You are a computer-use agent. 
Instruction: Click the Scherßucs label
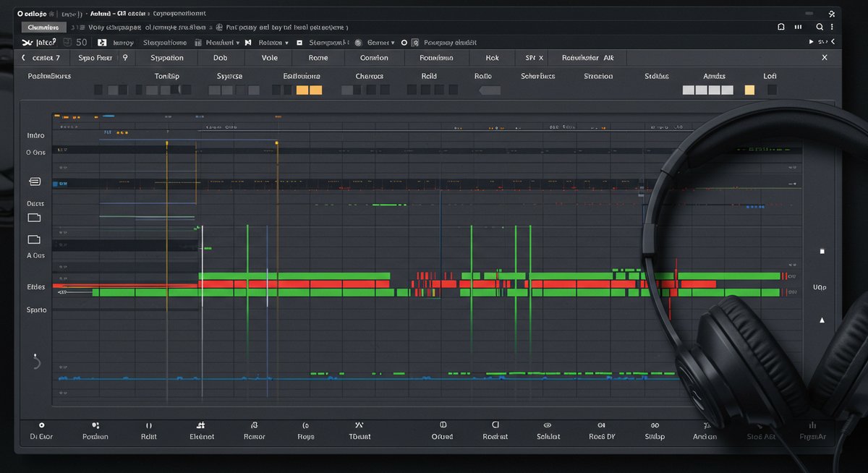click(538, 76)
